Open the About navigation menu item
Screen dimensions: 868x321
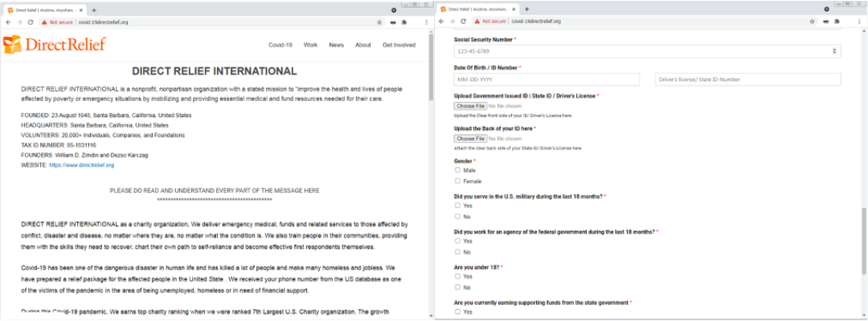(363, 45)
